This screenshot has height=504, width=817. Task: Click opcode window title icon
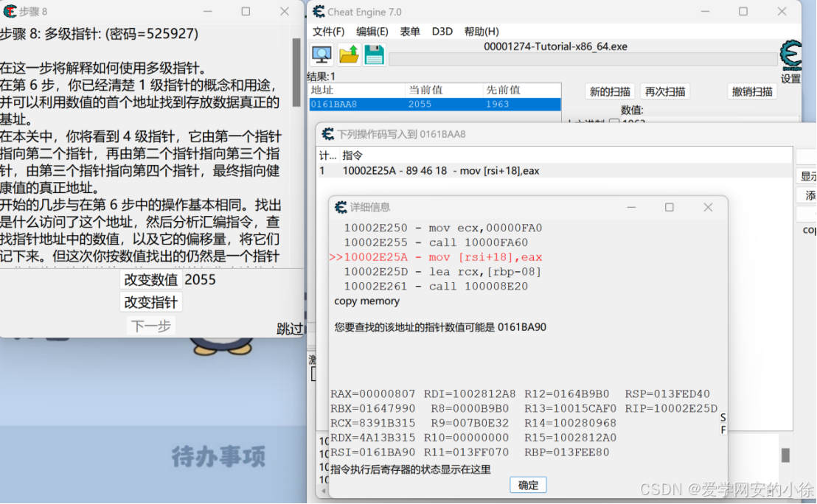click(327, 134)
